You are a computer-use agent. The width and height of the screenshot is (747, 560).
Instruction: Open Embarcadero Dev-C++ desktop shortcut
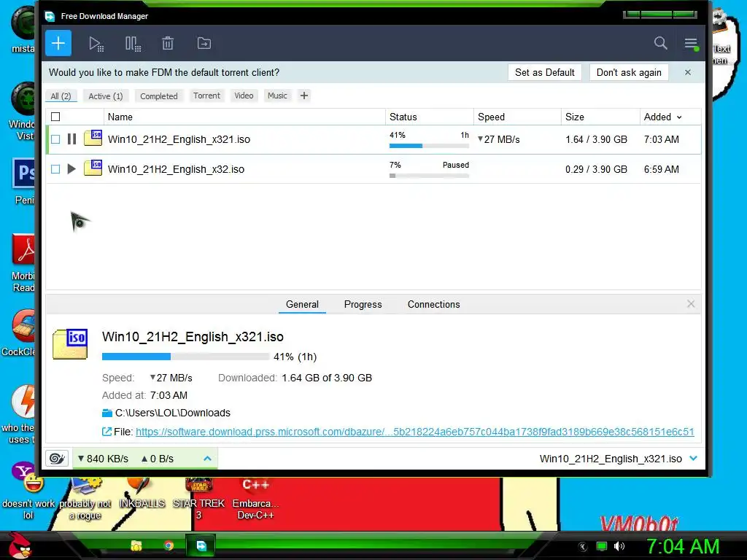point(255,499)
